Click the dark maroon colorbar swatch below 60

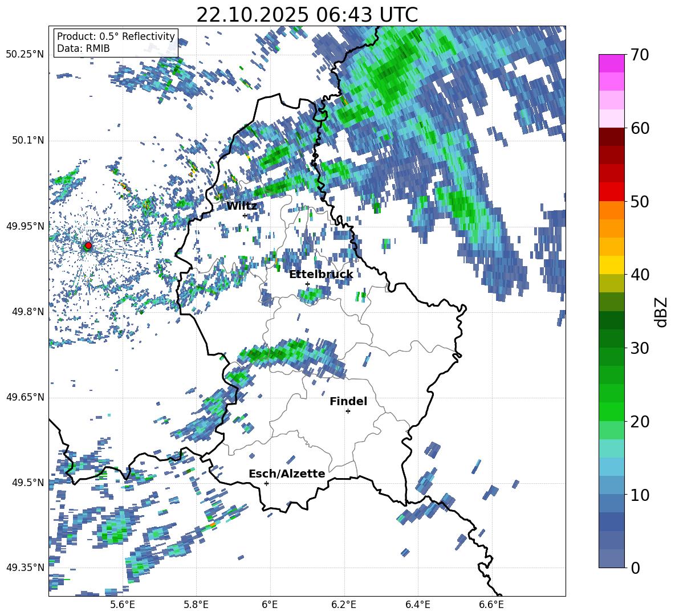coord(611,137)
